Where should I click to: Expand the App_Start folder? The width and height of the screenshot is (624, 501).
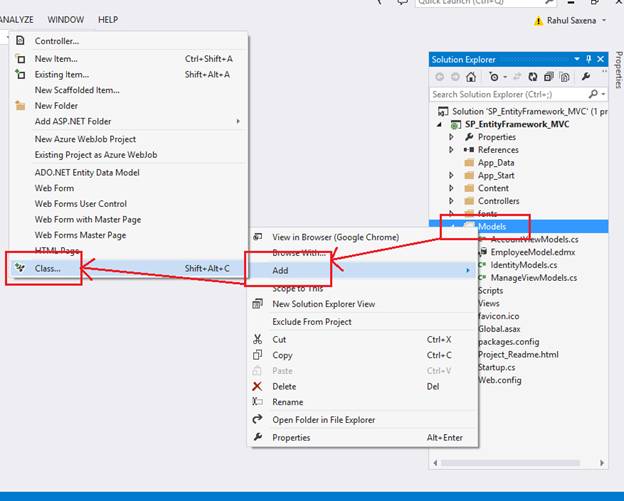(451, 175)
